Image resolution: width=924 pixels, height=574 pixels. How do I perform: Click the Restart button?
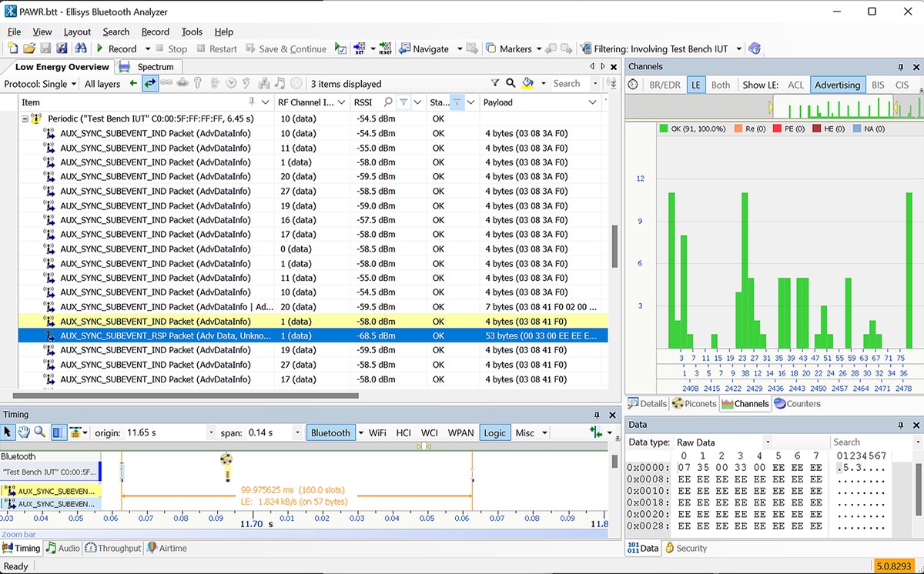pos(216,48)
